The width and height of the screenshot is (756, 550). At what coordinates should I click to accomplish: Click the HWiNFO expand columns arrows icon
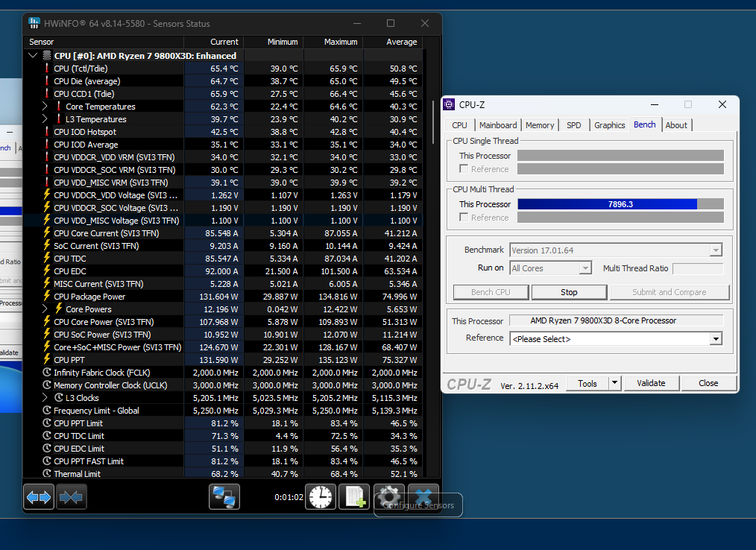coord(39,497)
